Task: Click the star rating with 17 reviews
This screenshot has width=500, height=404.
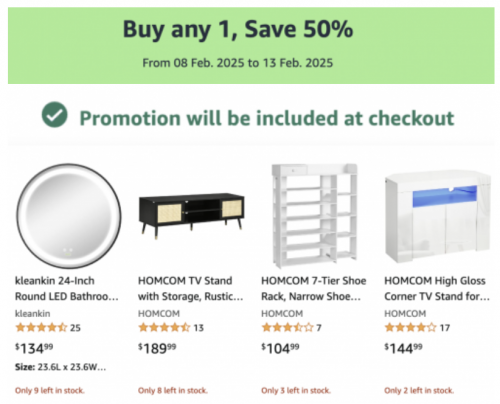Action: click(x=410, y=328)
